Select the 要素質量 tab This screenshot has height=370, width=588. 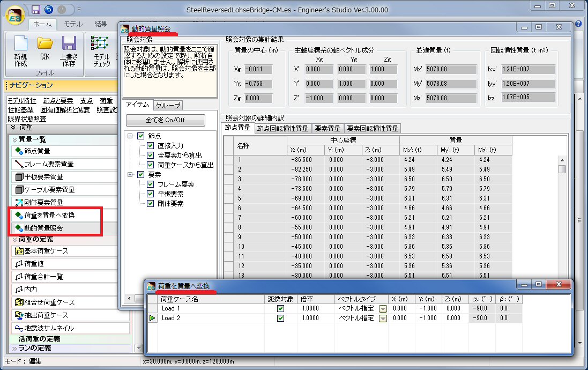point(328,128)
